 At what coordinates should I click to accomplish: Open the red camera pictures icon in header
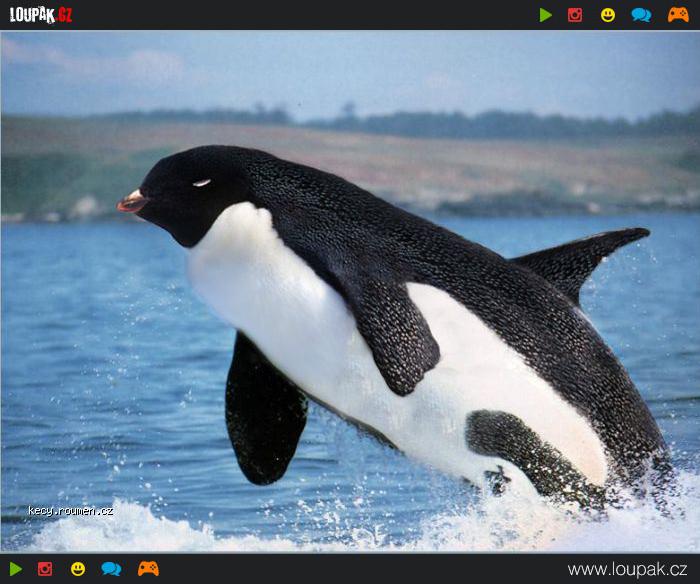pyautogui.click(x=575, y=15)
